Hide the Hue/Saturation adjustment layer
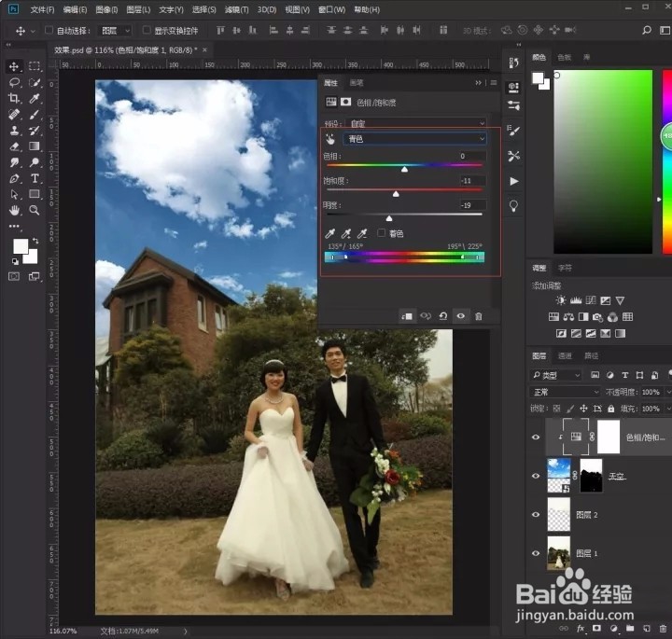672x639 pixels. pos(536,438)
